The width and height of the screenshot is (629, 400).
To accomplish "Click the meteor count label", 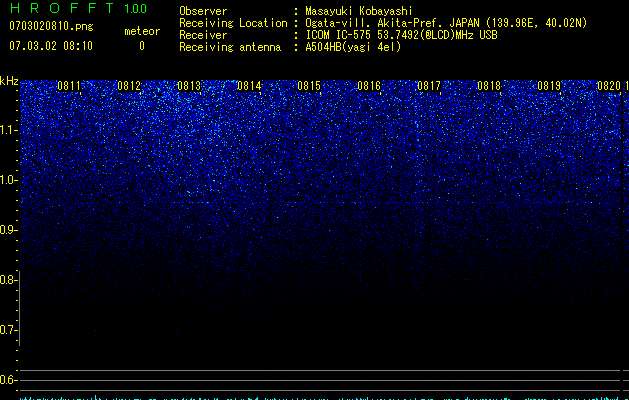I will 142,31.
